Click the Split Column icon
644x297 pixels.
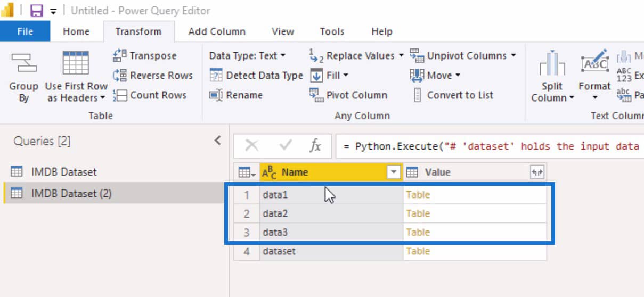[x=552, y=63]
